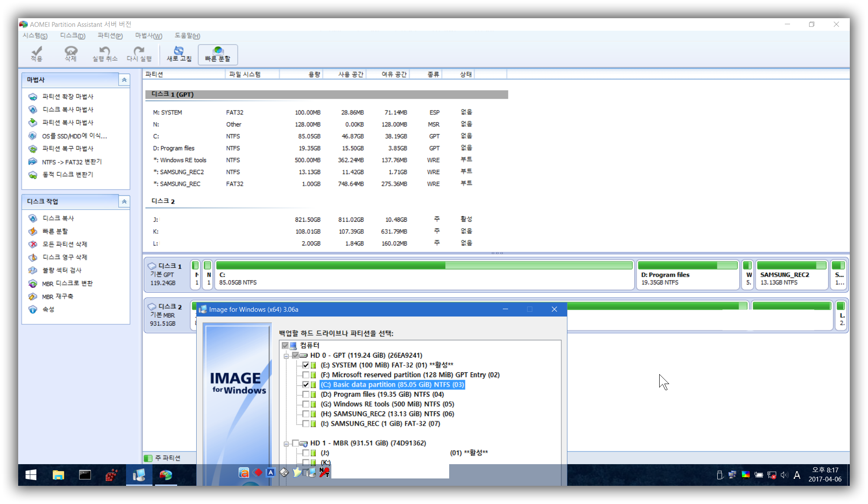Sort by 여유 공간 column header

click(388, 74)
